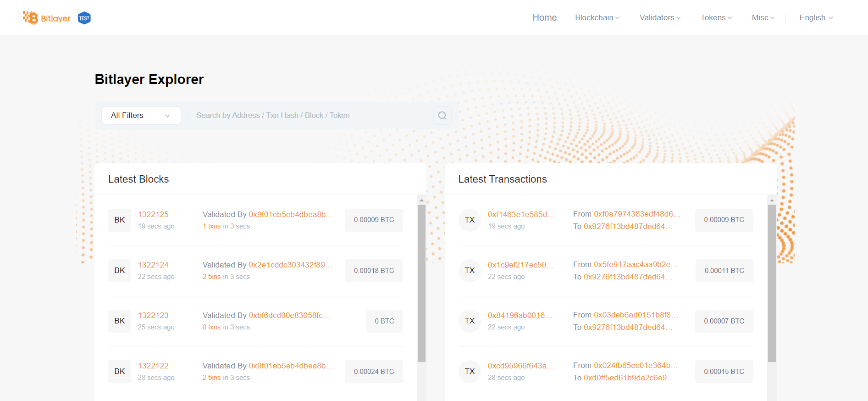The image size is (868, 401).
Task: Open block 1322122
Action: pyautogui.click(x=153, y=366)
